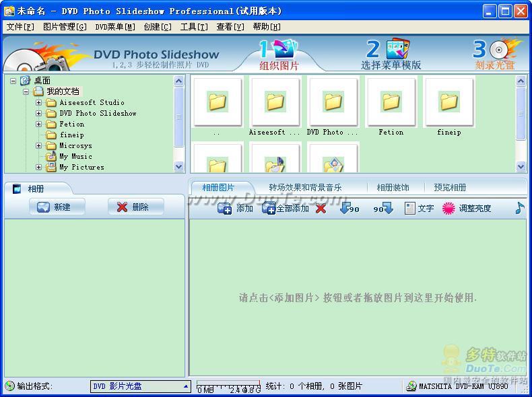Expand the Aiseesoft Studio folder
The width and height of the screenshot is (532, 397).
coord(38,102)
